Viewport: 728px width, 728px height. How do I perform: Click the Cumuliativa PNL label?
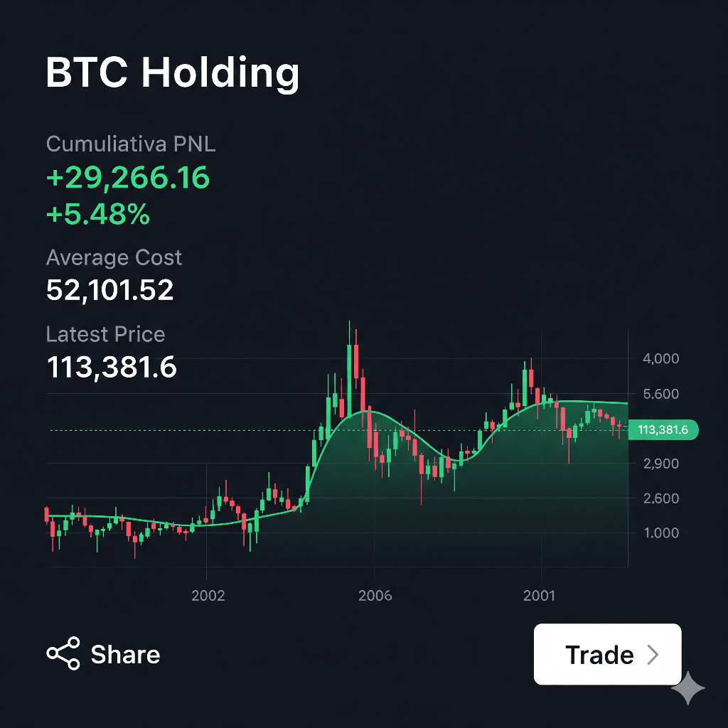(x=131, y=144)
